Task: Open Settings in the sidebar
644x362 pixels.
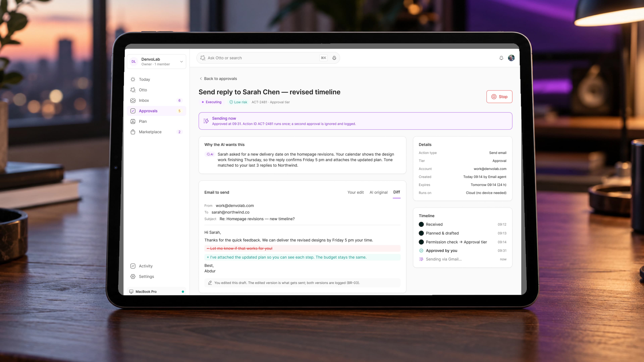Action: pos(156,277)
